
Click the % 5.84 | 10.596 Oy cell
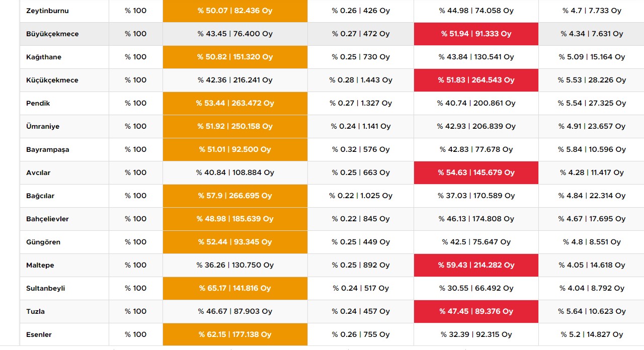coord(592,149)
